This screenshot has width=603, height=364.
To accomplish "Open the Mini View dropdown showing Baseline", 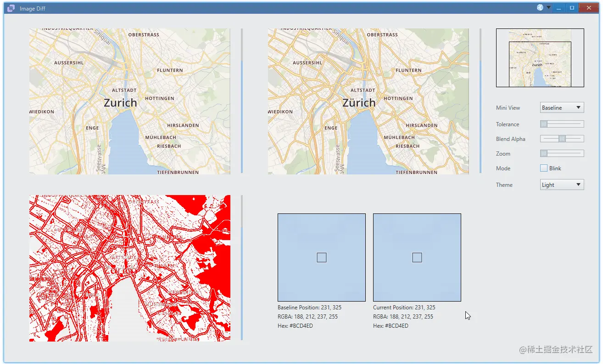I will coord(562,108).
